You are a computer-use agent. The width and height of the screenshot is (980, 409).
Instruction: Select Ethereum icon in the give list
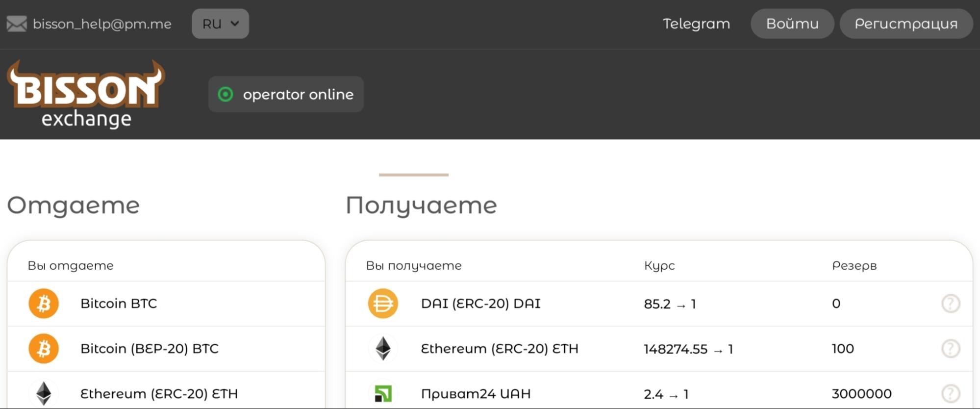pyautogui.click(x=44, y=393)
